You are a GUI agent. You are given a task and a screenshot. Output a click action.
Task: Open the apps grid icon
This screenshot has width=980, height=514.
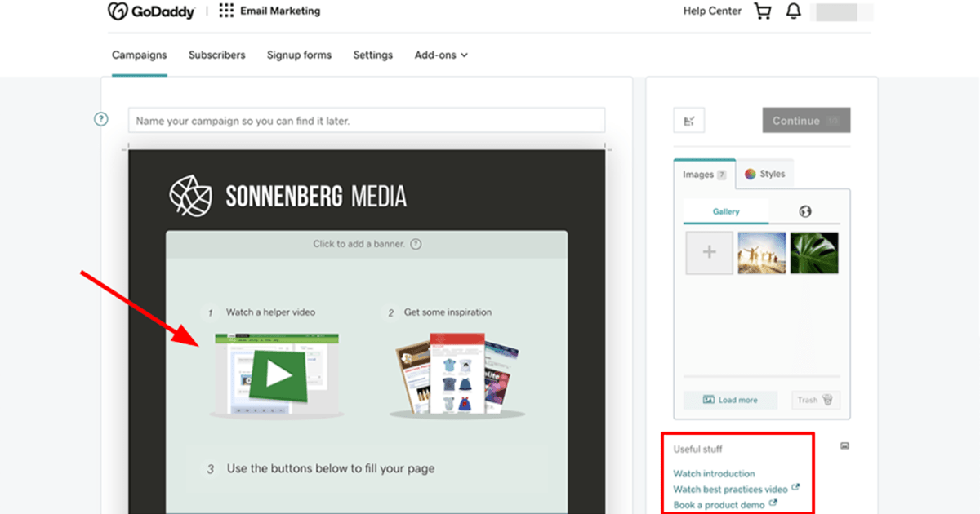226,11
